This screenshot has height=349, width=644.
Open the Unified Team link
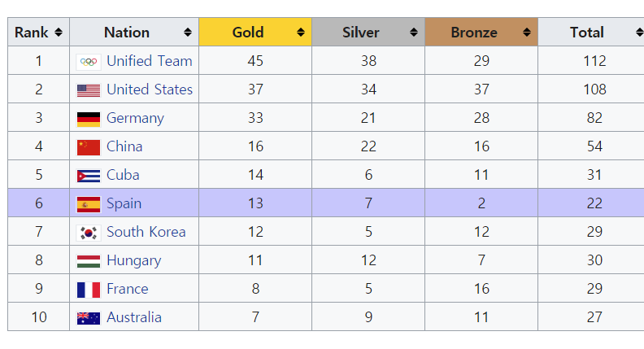click(150, 61)
